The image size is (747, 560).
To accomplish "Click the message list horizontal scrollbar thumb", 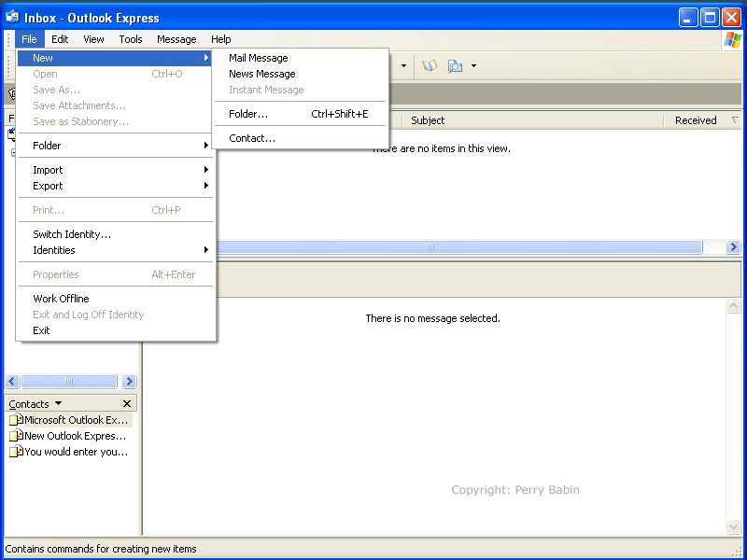I will pos(430,247).
